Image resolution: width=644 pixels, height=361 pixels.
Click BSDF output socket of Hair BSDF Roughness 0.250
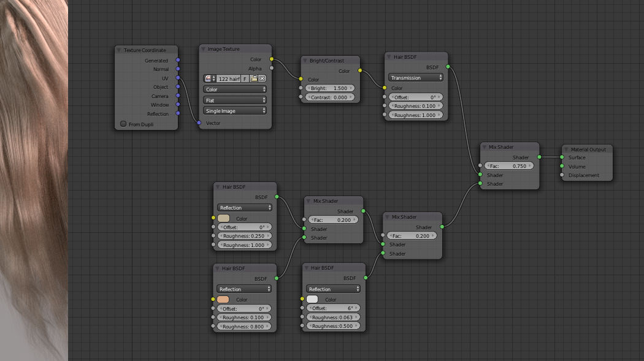coord(277,197)
